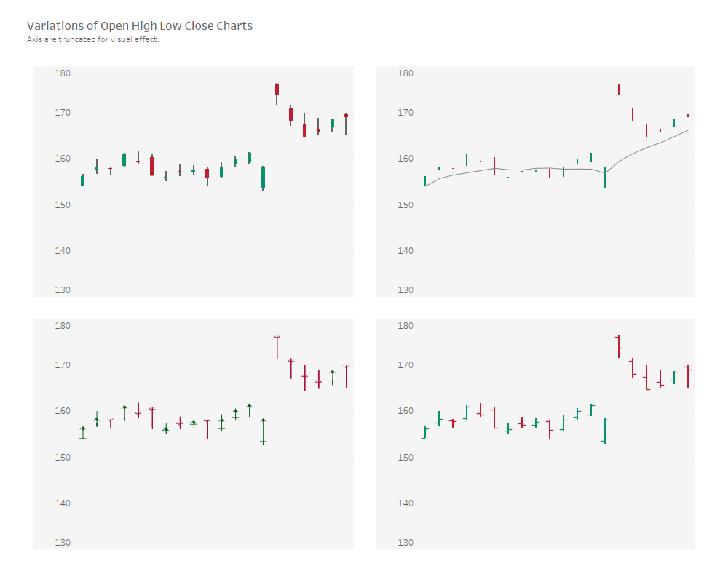
Task: Click the subtitle about truncated axis
Action: point(92,39)
